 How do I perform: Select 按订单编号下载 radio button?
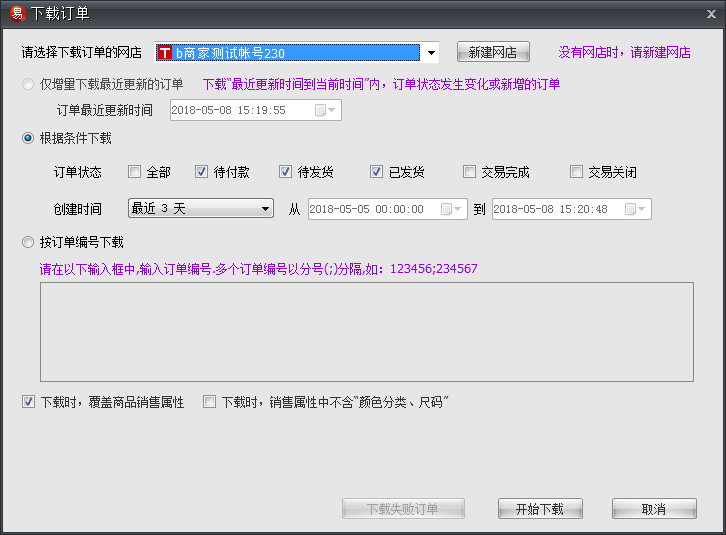point(28,242)
